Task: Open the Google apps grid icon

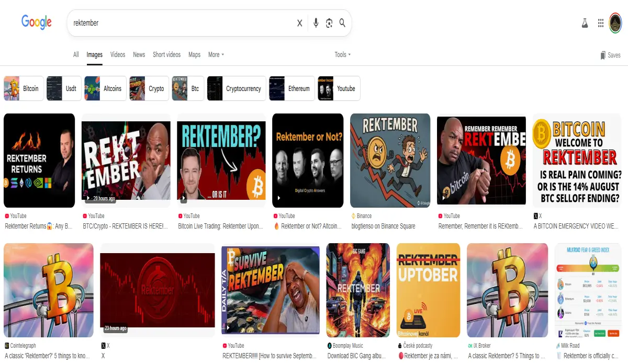Action: (x=601, y=23)
